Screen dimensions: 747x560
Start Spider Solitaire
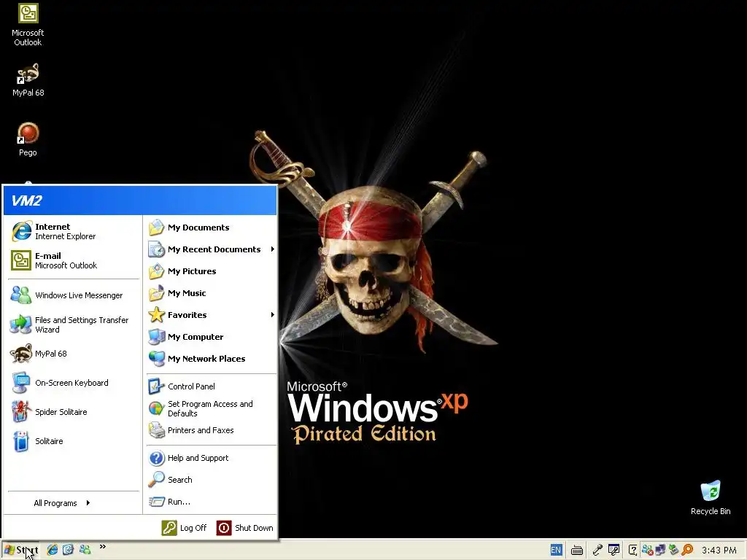74,412
